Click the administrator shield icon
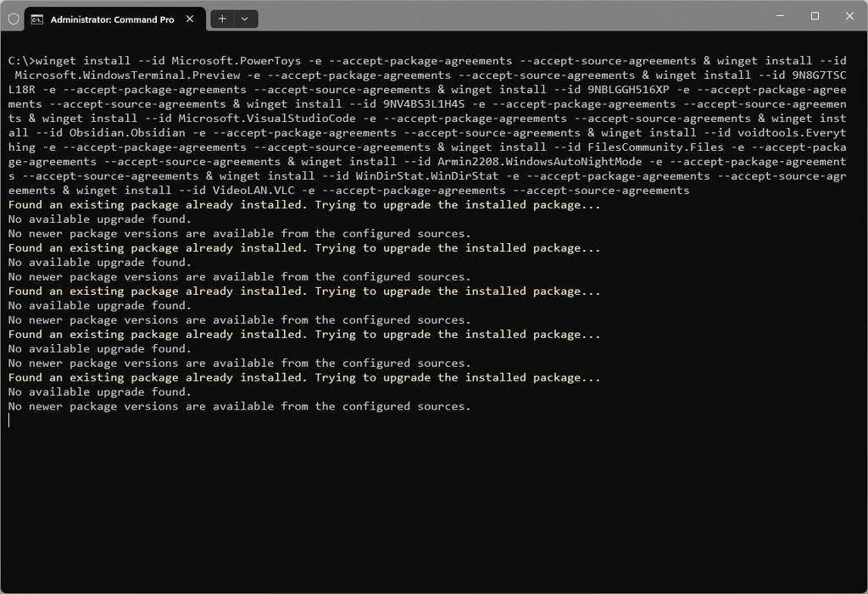 click(13, 19)
